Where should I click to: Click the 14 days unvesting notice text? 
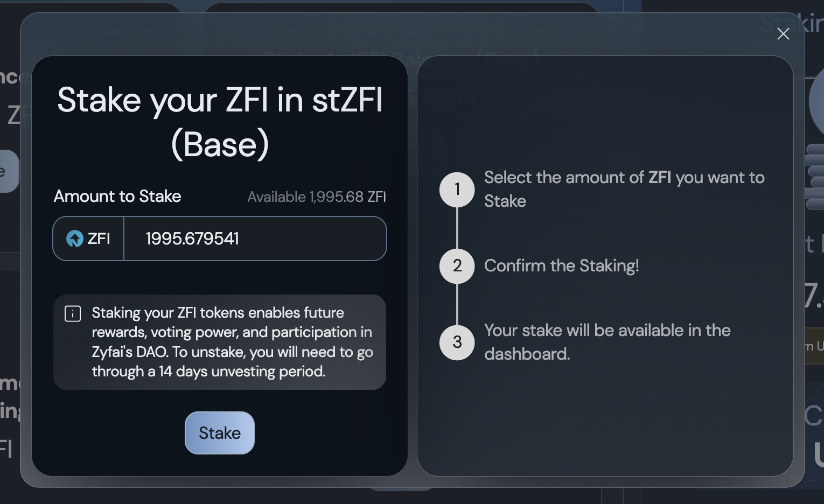232,342
